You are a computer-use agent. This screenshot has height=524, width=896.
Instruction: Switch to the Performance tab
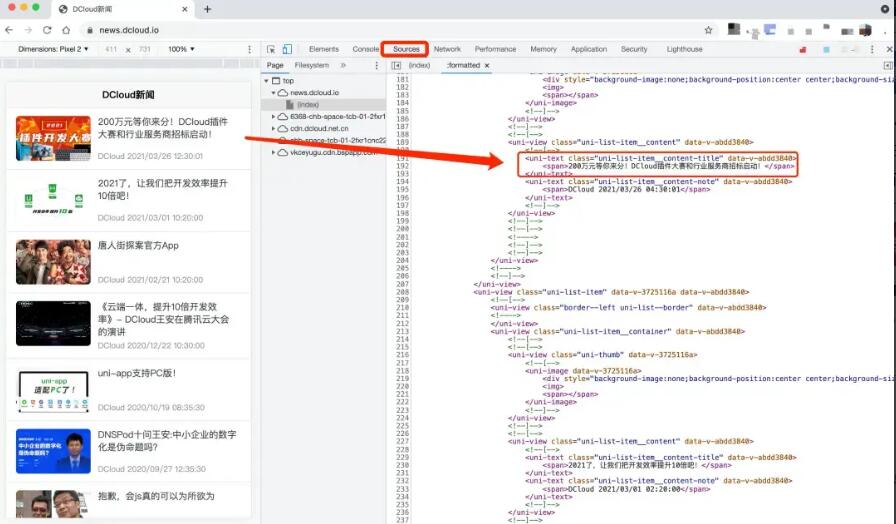click(x=495, y=49)
